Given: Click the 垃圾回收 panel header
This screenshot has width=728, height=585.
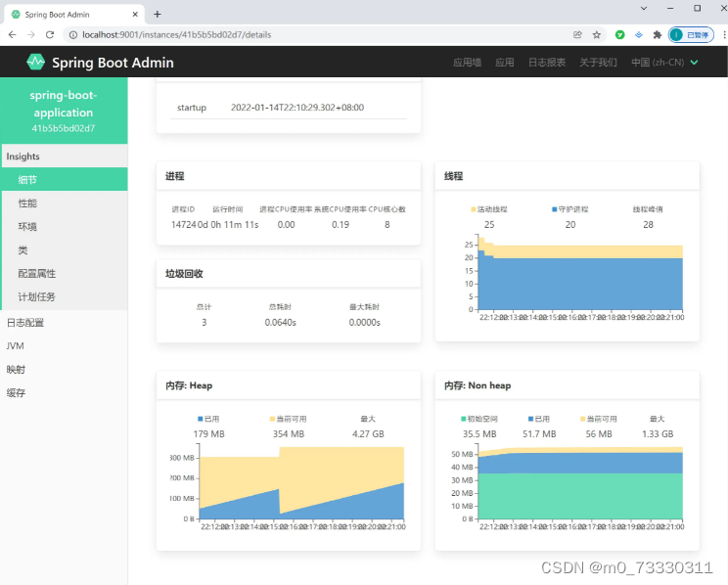Looking at the screenshot, I should (x=289, y=274).
